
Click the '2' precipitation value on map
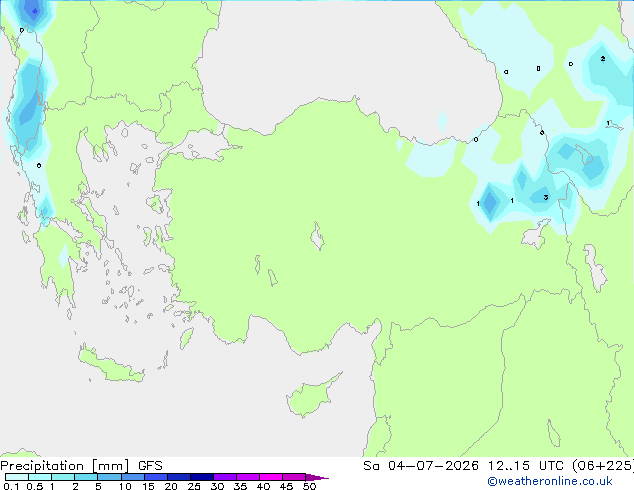click(x=603, y=59)
